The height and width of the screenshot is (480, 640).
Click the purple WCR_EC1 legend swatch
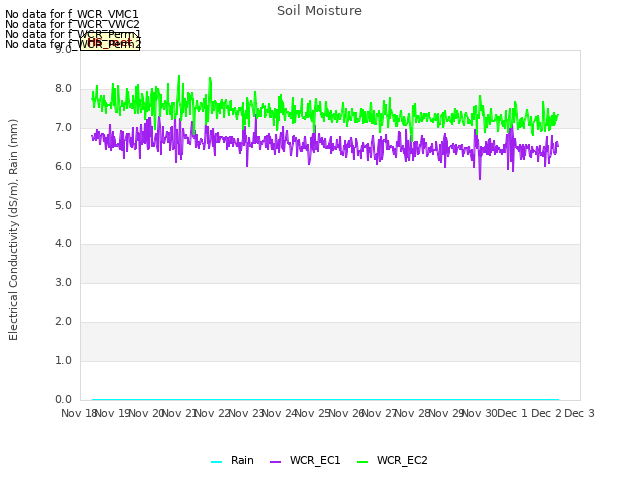(x=276, y=462)
